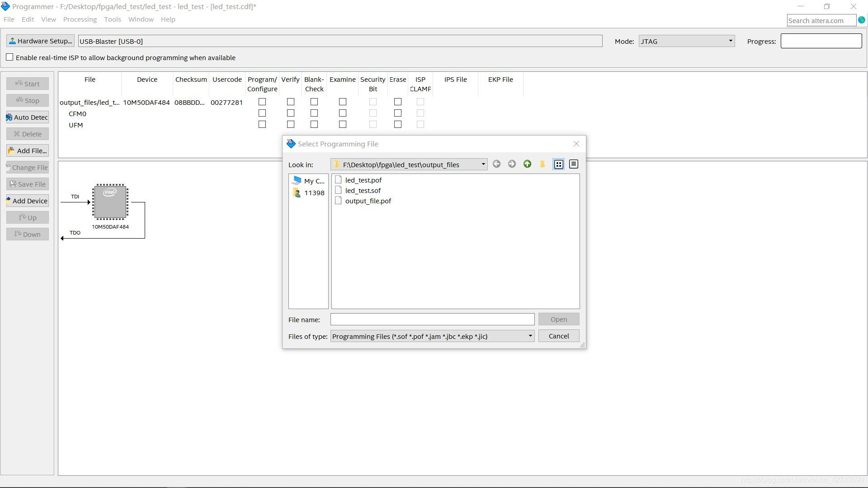This screenshot has height=488, width=868.
Task: Open the Mode JTAG dropdown
Action: pos(686,41)
